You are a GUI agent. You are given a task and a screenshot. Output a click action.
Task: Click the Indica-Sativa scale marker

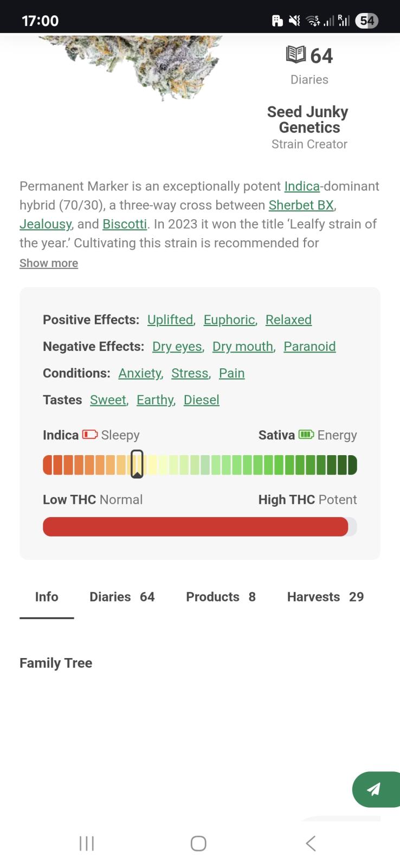coord(137,464)
